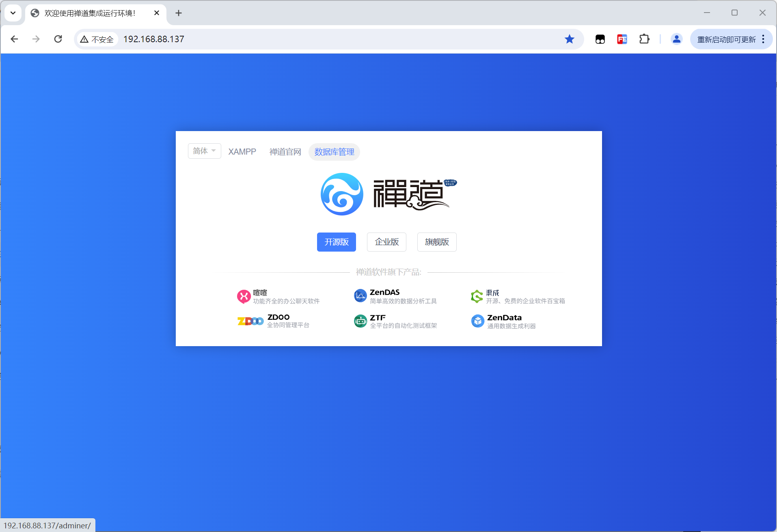Click the ZDOO colorful logo icon
This screenshot has height=532, width=777.
(250, 321)
